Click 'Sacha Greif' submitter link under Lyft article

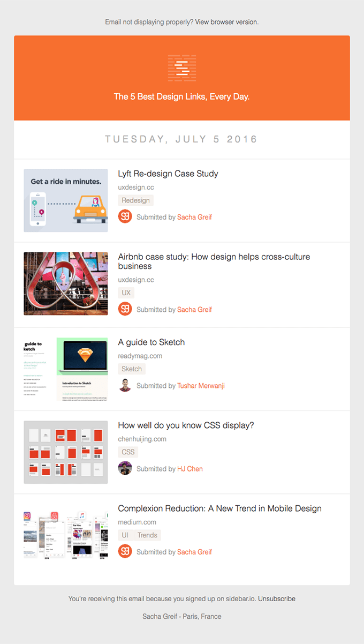pos(194,218)
